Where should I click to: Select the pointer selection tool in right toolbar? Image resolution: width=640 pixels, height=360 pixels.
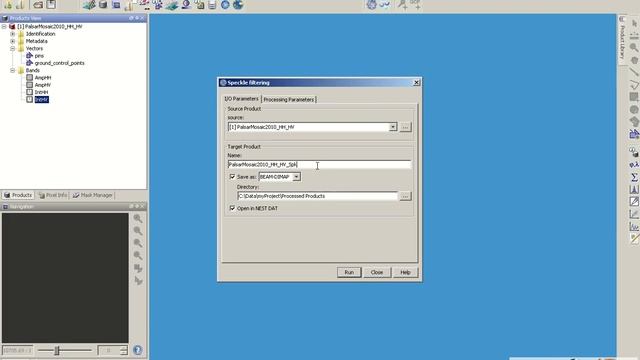tap(634, 24)
